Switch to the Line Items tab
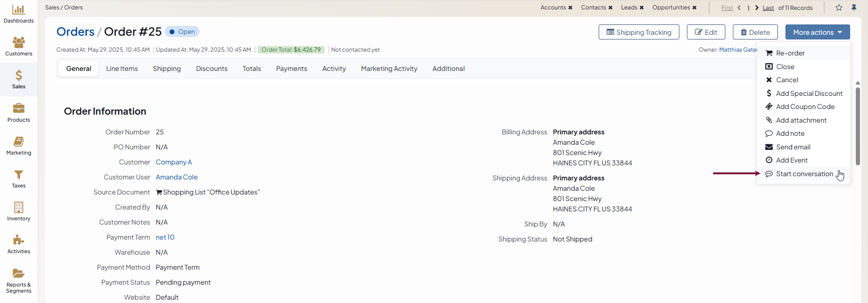Screen dimensions: 868x303 122,69
